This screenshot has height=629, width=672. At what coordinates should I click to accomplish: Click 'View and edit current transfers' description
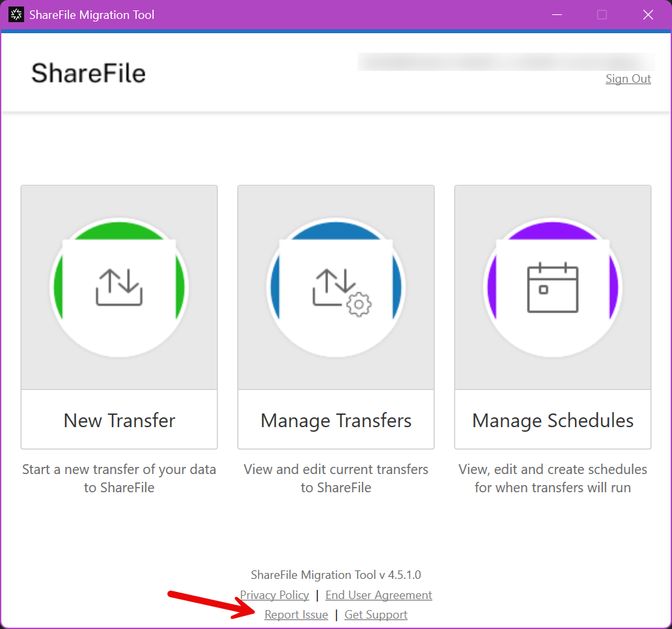(336, 478)
